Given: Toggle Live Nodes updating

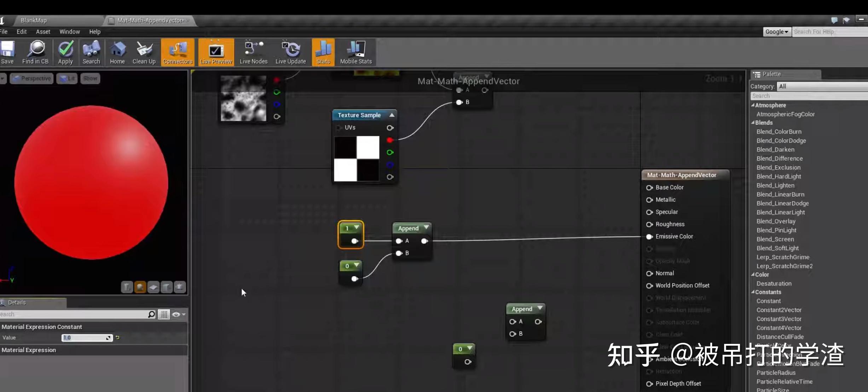Looking at the screenshot, I should 253,52.
